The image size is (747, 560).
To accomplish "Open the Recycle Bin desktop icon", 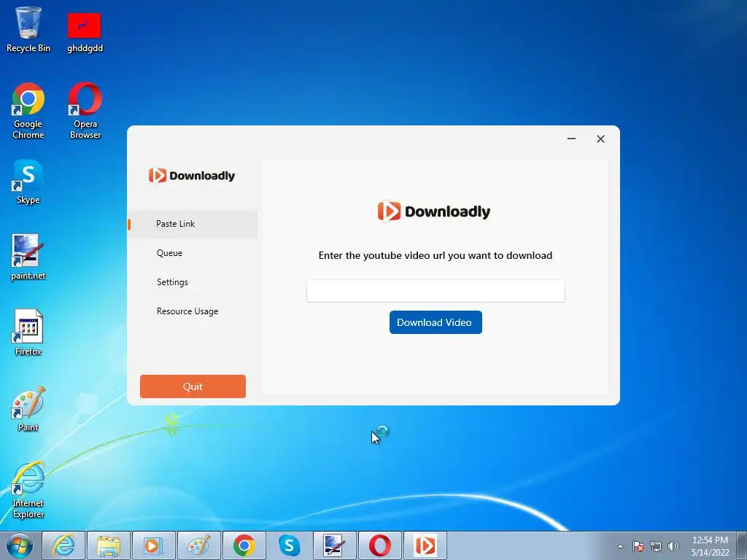I will (x=28, y=29).
